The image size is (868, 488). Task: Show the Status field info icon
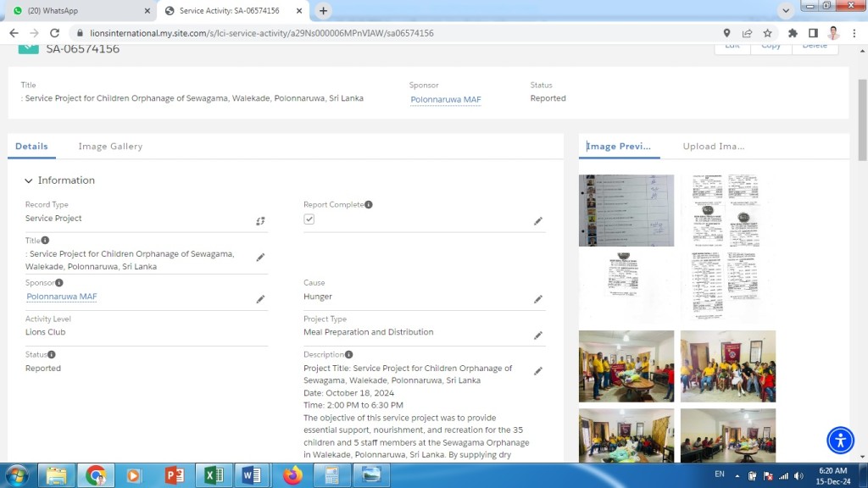pyautogui.click(x=52, y=355)
